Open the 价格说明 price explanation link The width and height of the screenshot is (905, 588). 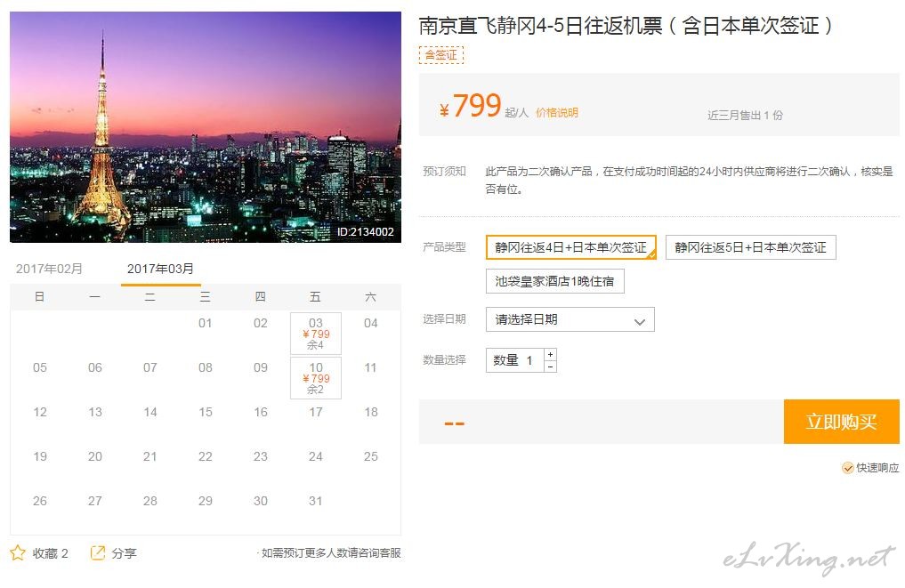pos(556,113)
